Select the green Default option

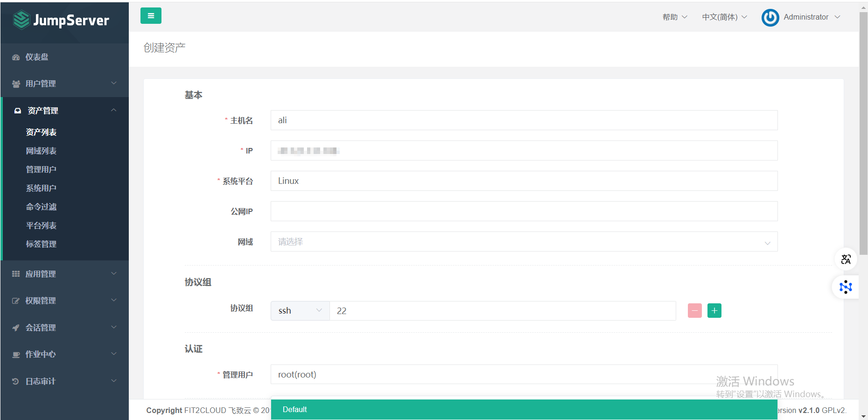(524, 409)
